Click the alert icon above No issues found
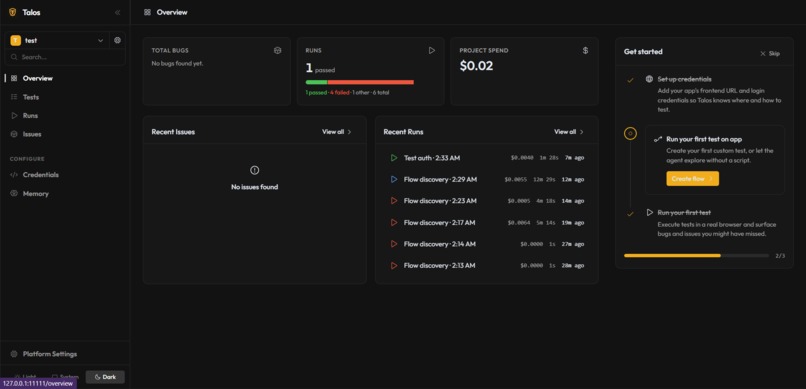This screenshot has width=806, height=389. pos(254,170)
